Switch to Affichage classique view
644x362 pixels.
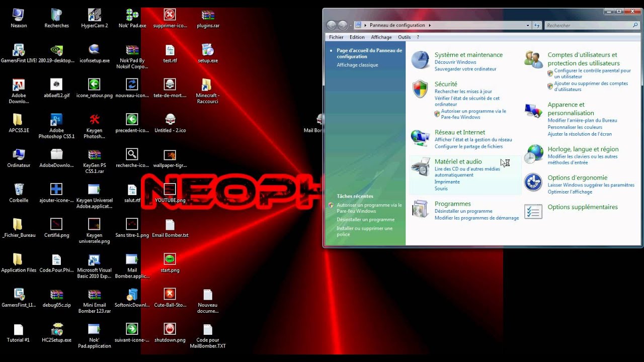click(357, 65)
